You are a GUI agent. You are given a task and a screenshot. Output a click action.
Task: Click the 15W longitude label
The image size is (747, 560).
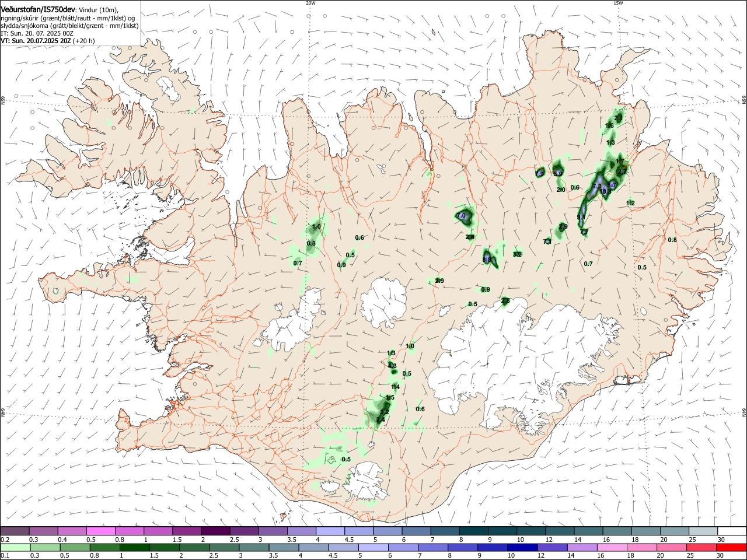click(618, 3)
